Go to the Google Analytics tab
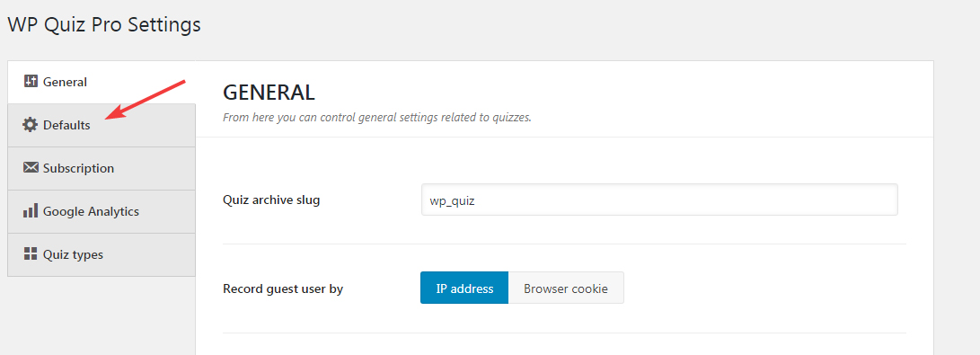 click(x=102, y=212)
